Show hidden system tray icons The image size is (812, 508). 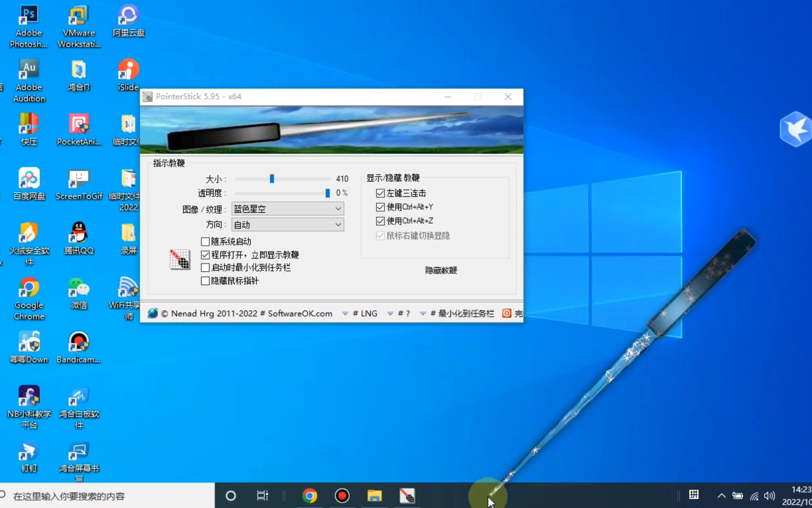721,496
